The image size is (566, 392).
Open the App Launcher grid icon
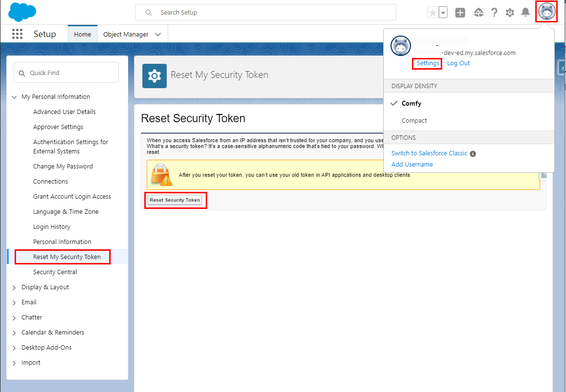coord(18,34)
